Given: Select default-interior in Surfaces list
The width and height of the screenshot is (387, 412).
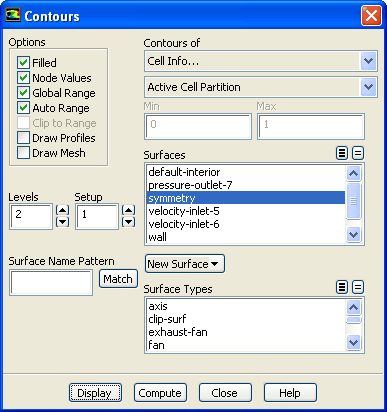Looking at the screenshot, I should pyautogui.click(x=246, y=172).
